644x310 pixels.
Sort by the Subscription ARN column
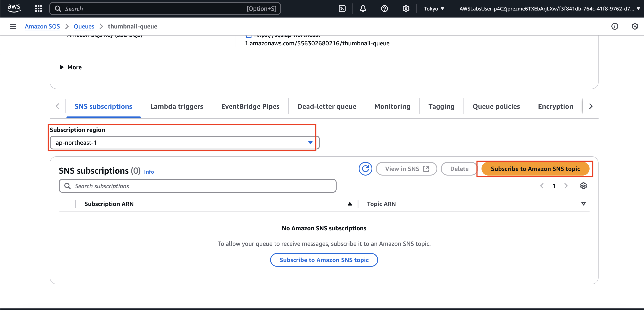[109, 204]
